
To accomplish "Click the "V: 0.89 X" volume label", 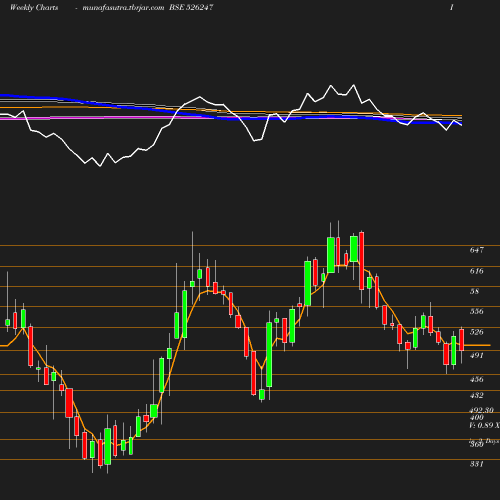I will point(484,425).
